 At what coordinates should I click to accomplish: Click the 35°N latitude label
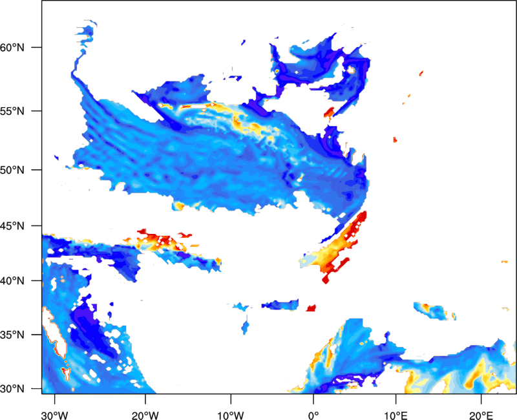pyautogui.click(x=12, y=335)
